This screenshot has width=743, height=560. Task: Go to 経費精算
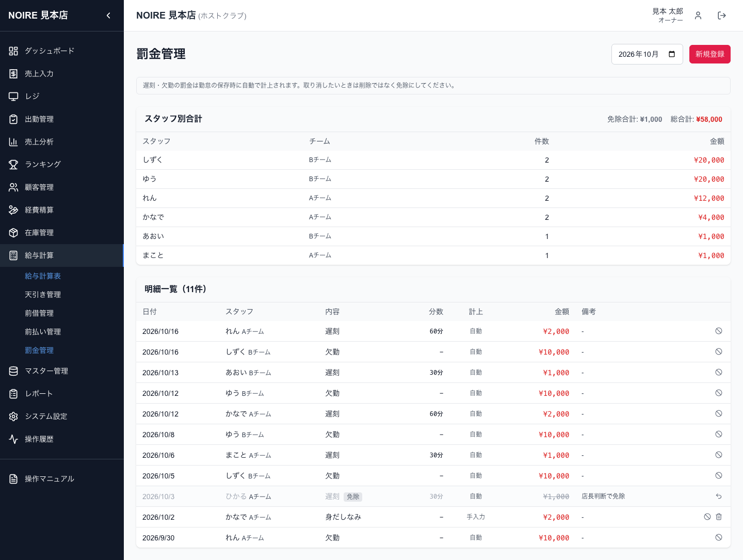coord(62,210)
